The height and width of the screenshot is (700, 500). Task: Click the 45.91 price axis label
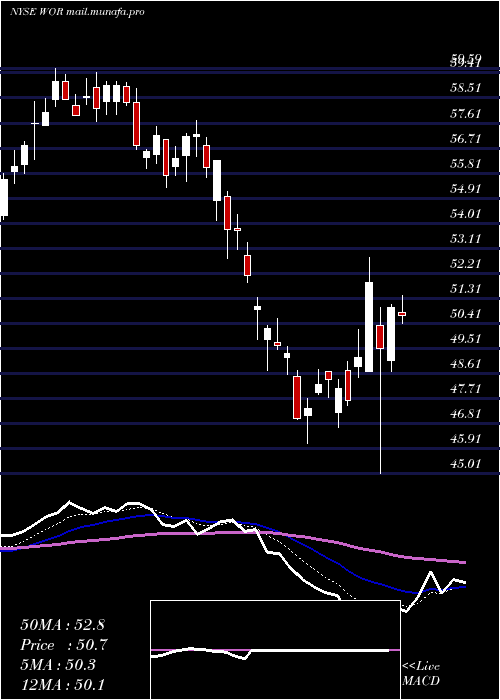tap(466, 438)
